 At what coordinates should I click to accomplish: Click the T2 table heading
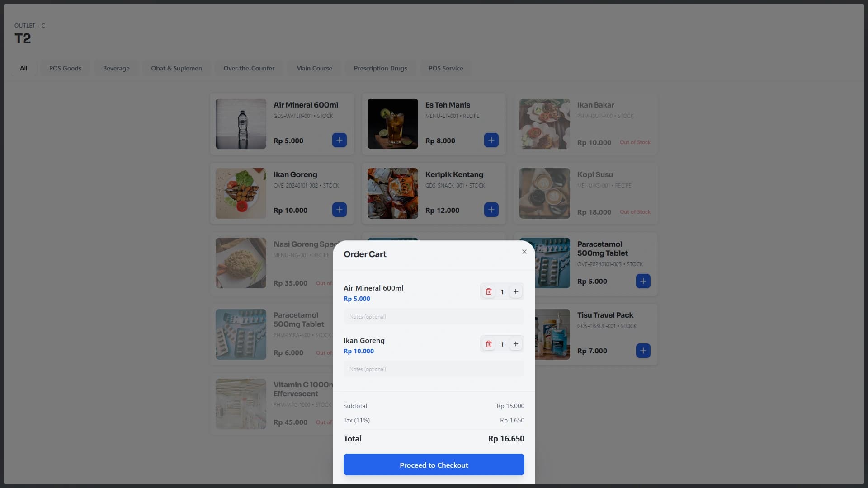pos(23,38)
